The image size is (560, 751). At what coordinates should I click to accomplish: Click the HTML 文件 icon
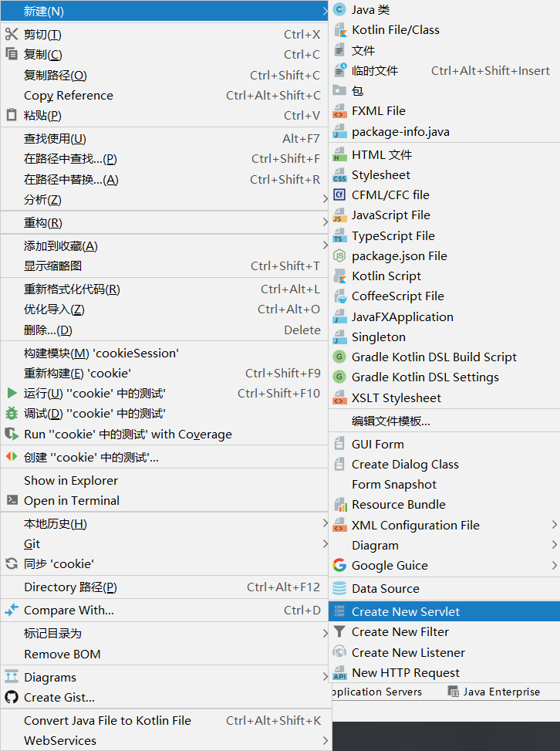(x=339, y=154)
